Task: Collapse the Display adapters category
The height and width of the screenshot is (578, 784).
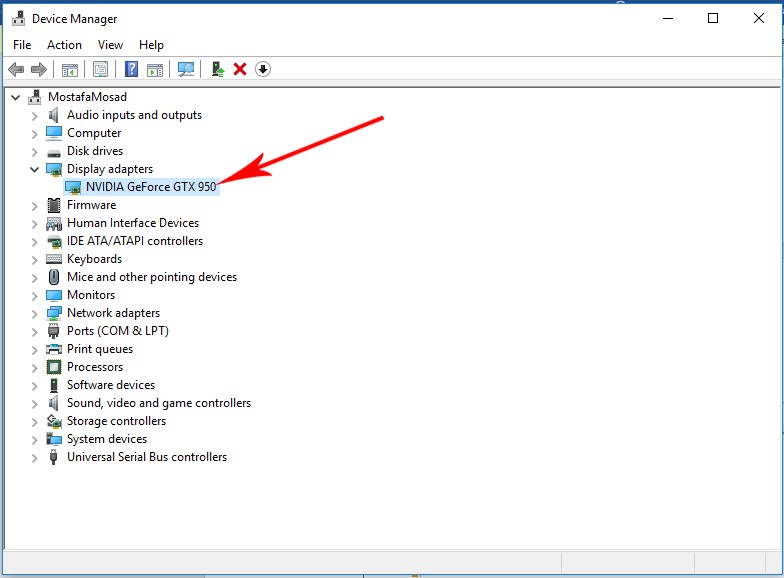Action: coord(34,170)
